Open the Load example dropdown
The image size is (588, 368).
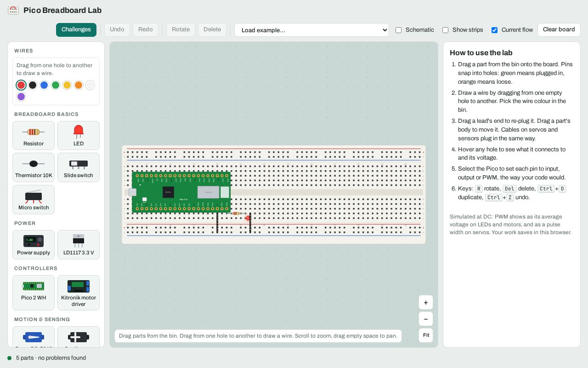[x=311, y=30]
